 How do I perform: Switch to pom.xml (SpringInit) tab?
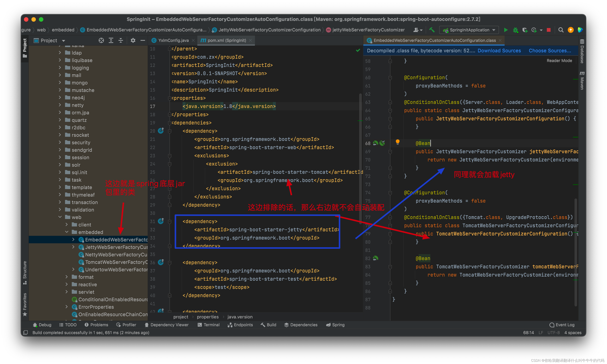(226, 41)
